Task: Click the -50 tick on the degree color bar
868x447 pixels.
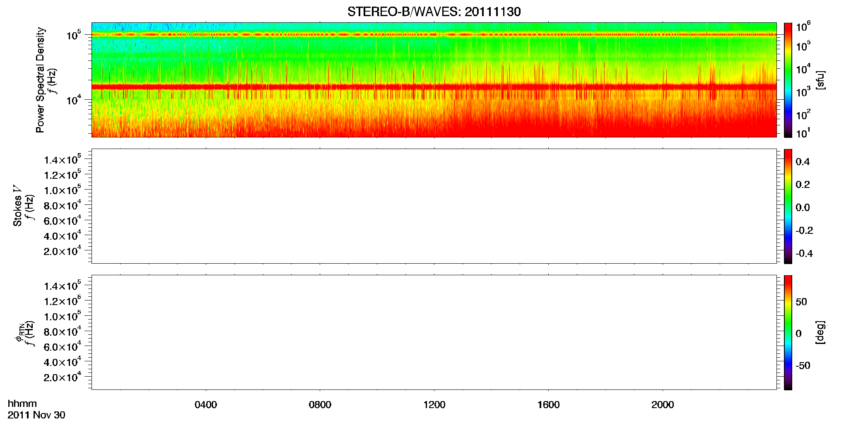Action: click(x=803, y=366)
